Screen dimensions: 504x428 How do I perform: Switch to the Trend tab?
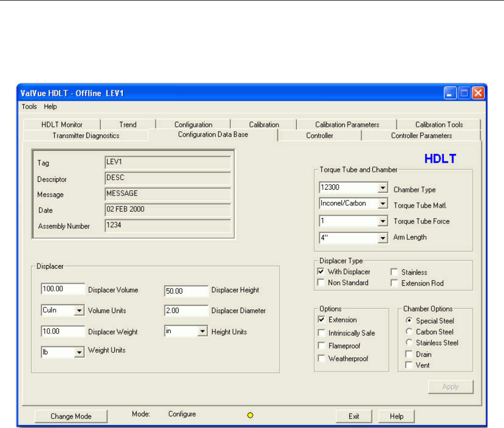[128, 124]
